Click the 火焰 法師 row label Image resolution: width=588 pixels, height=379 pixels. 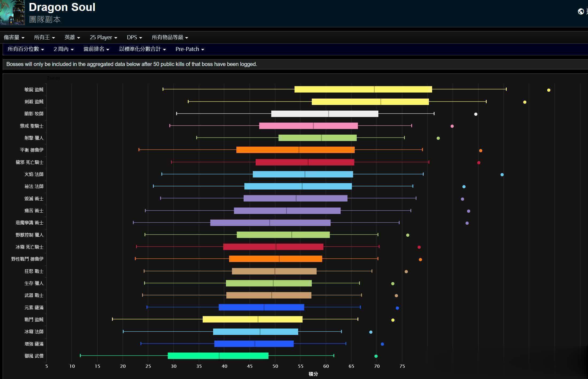(34, 174)
